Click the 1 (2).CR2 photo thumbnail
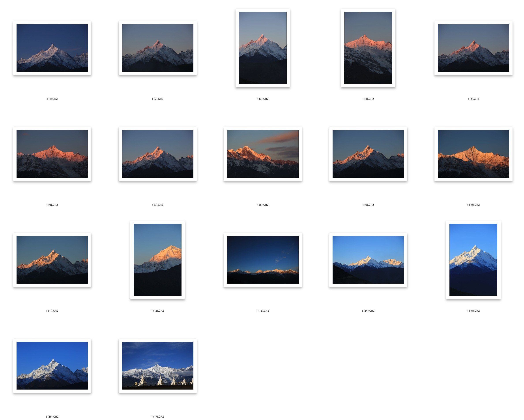The image size is (524, 420). pyautogui.click(x=157, y=48)
